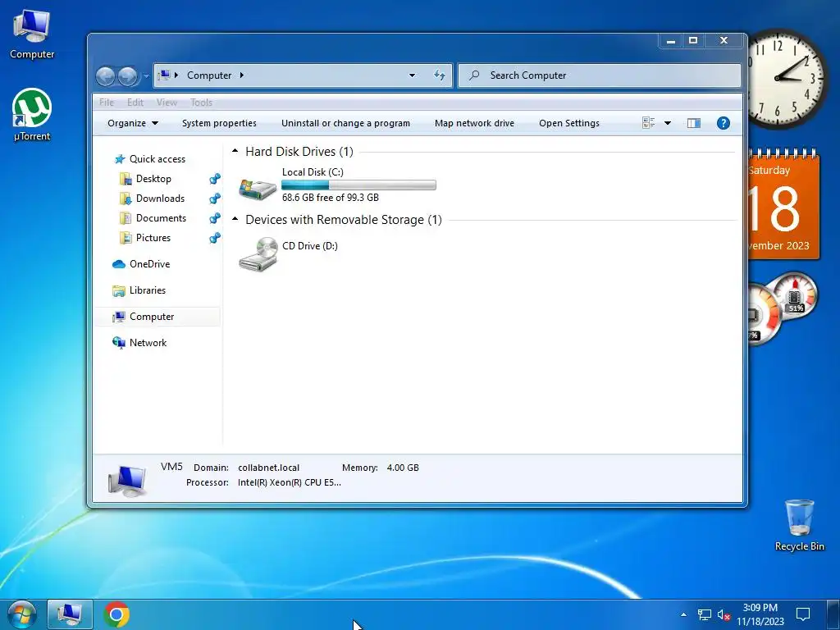Click the Back navigation arrow
This screenshot has height=630, width=840.
pyautogui.click(x=106, y=76)
